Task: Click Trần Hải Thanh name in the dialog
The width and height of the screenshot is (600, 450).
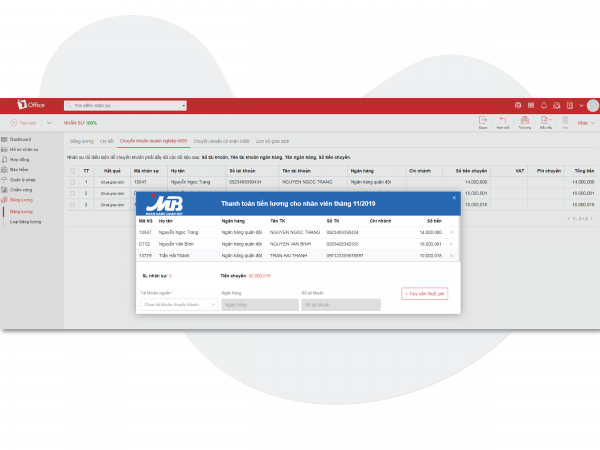Action: 174,255
